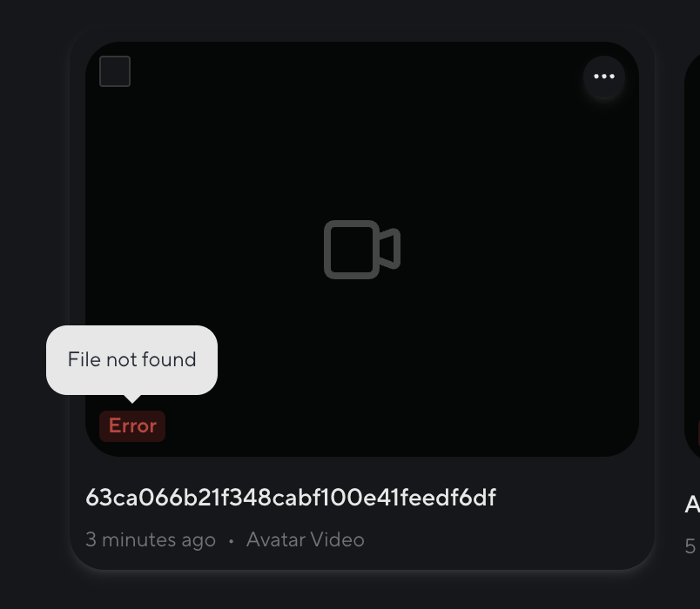
Task: Click the 3 minutes ago timestamp
Action: pos(151,540)
